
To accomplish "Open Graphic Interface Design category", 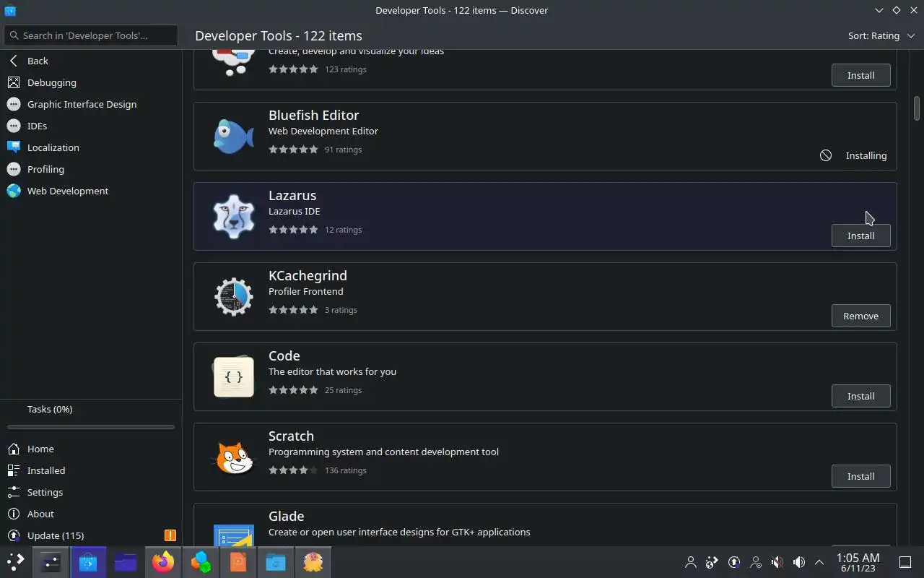I will pos(91,104).
